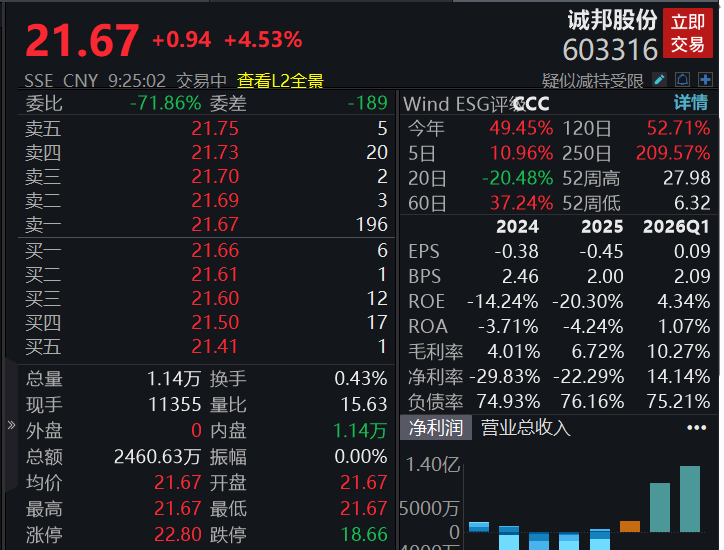Click the 2024 净利率 value -29.83%
Screen dimensions: 724x550
(x=505, y=376)
